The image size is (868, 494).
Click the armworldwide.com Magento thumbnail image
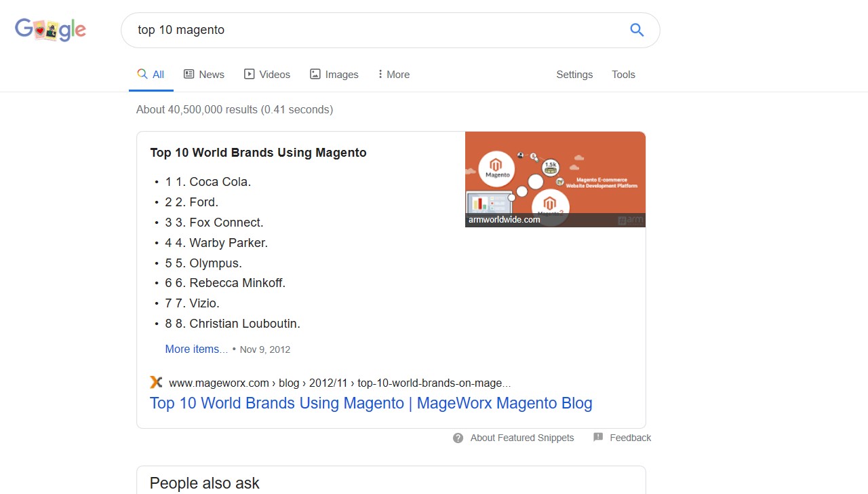pyautogui.click(x=555, y=179)
